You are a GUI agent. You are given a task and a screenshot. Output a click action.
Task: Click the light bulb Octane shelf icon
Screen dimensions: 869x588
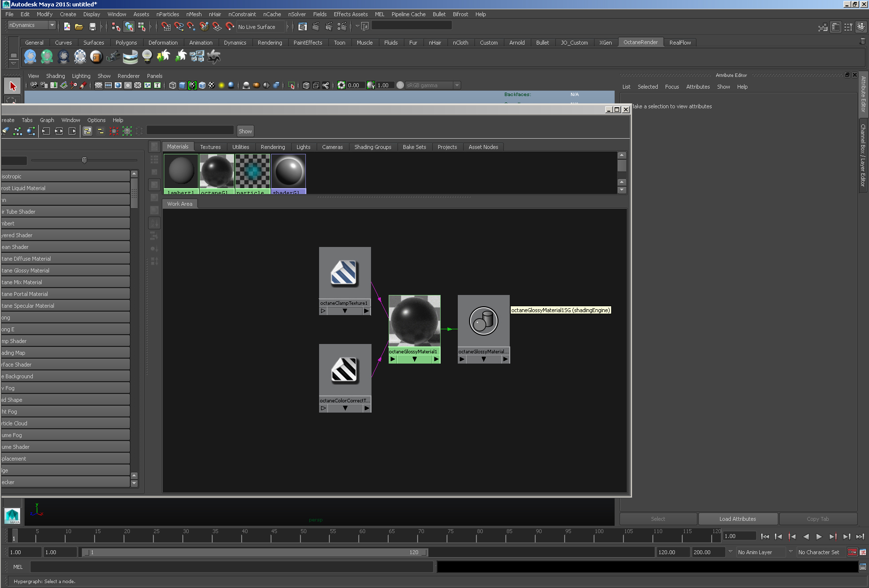pos(147,57)
